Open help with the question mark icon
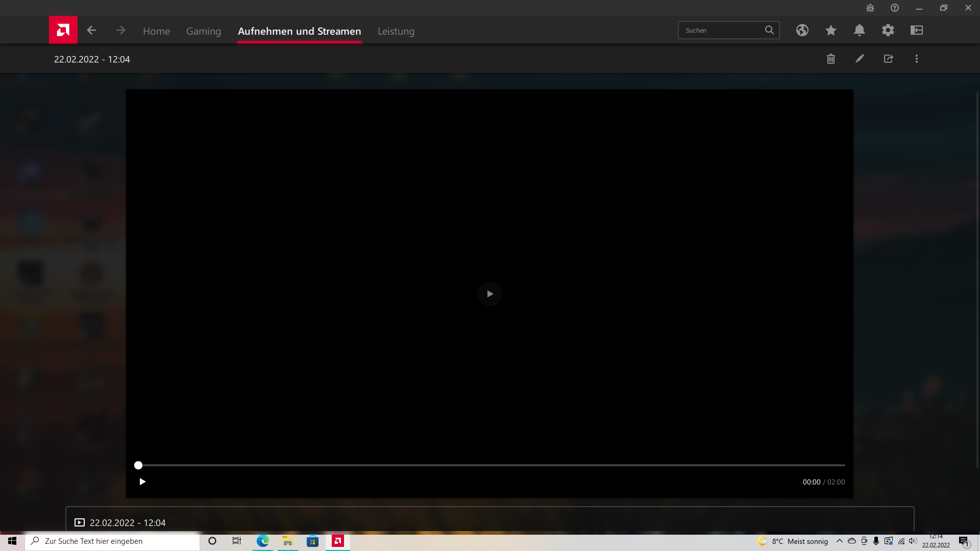Viewport: 980px width, 551px height. tap(895, 8)
